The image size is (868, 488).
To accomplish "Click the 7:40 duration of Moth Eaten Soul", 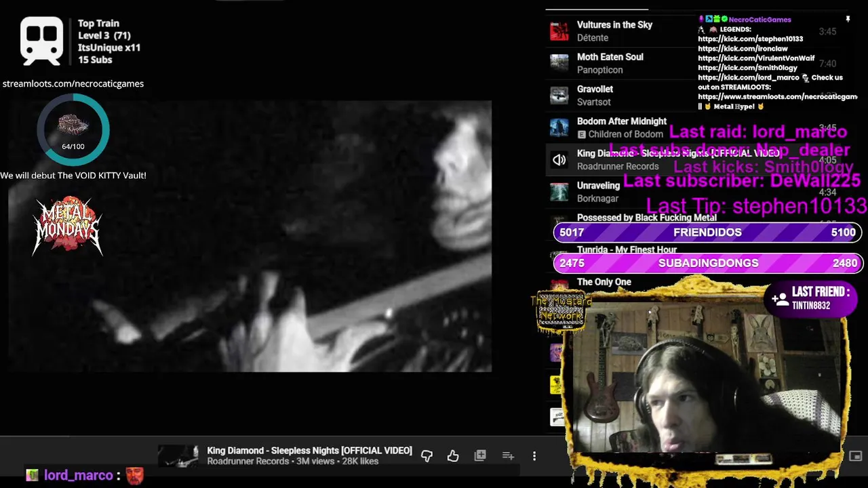I will point(827,64).
